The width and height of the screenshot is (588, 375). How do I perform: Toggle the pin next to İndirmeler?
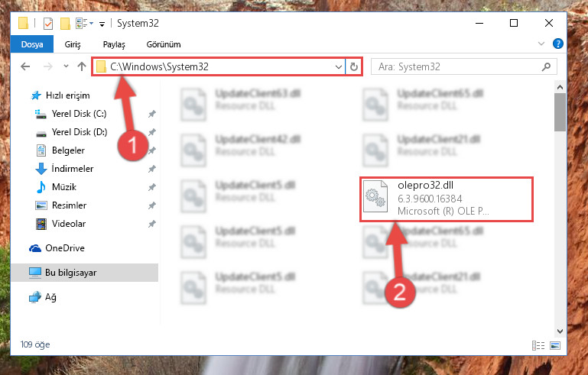(152, 169)
